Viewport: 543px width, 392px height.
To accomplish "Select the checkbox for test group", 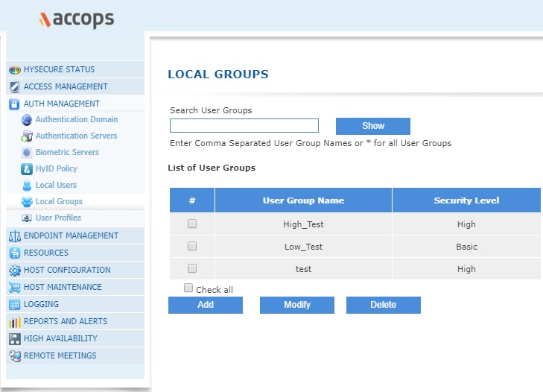I will pos(192,268).
